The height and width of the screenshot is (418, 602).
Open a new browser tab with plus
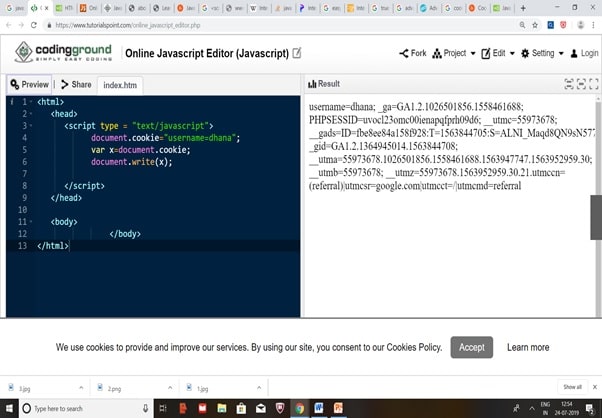click(x=523, y=8)
